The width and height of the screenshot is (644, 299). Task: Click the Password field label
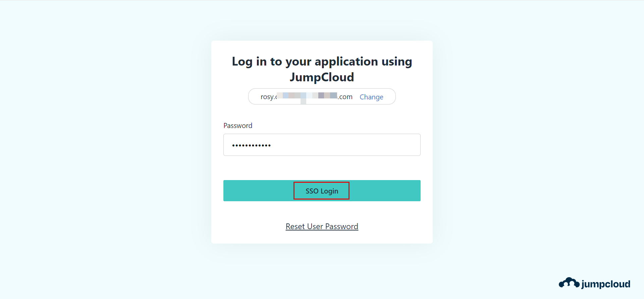(x=238, y=126)
